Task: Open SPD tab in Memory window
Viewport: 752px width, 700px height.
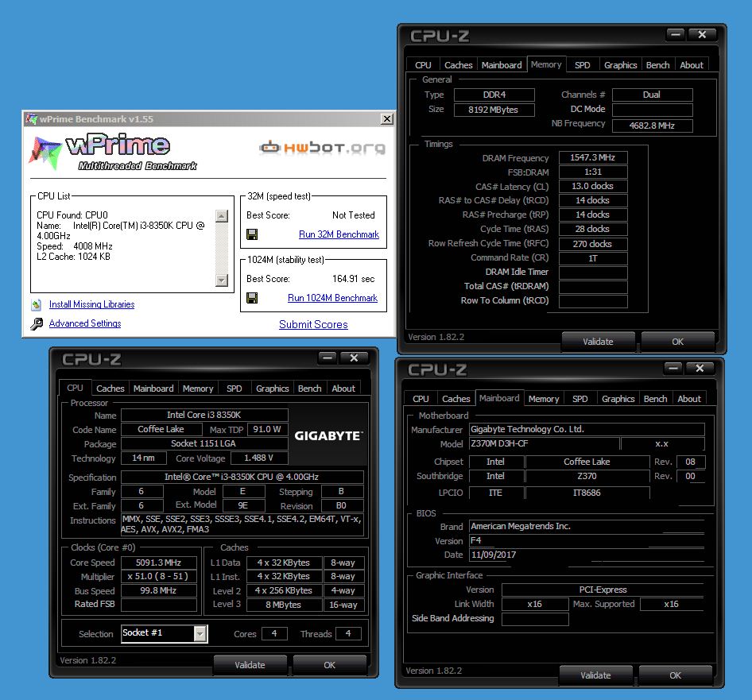Action: point(582,65)
